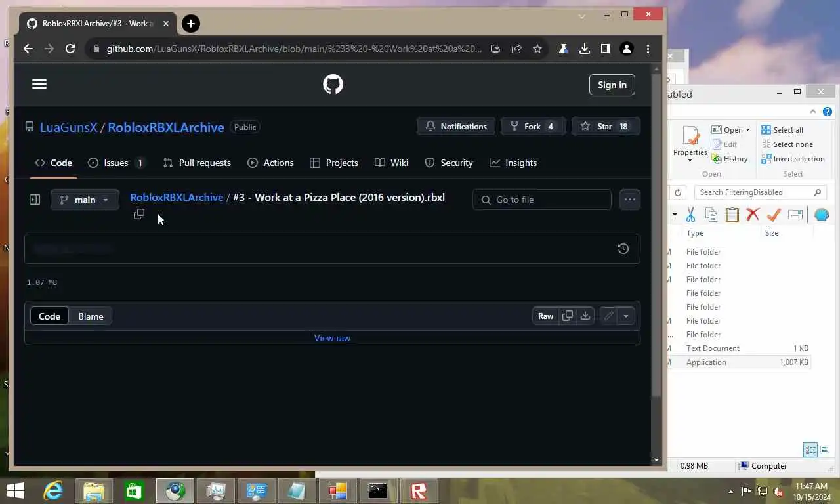Click the Go to file search field
Screen dimensions: 840x504
pyautogui.click(x=542, y=199)
